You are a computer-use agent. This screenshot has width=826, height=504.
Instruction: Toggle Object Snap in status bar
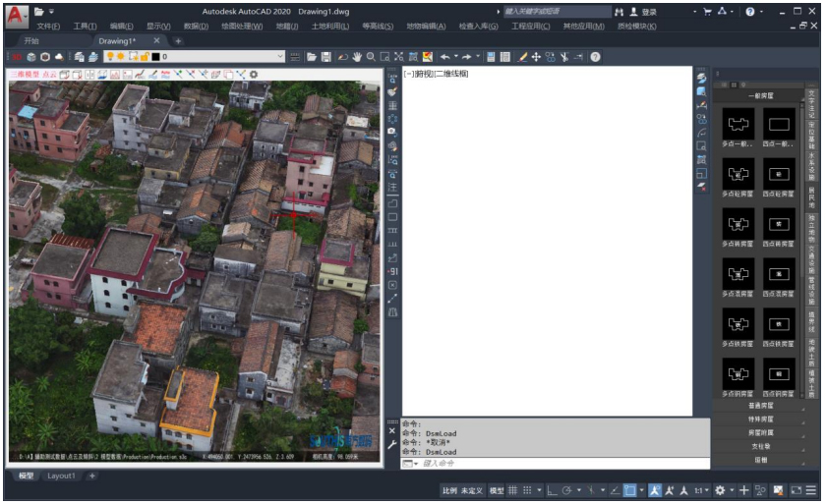coord(629,489)
